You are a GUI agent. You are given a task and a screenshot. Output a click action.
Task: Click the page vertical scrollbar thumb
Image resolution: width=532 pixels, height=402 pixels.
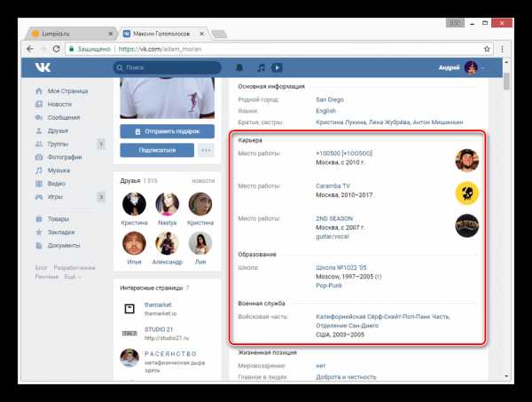(506, 81)
